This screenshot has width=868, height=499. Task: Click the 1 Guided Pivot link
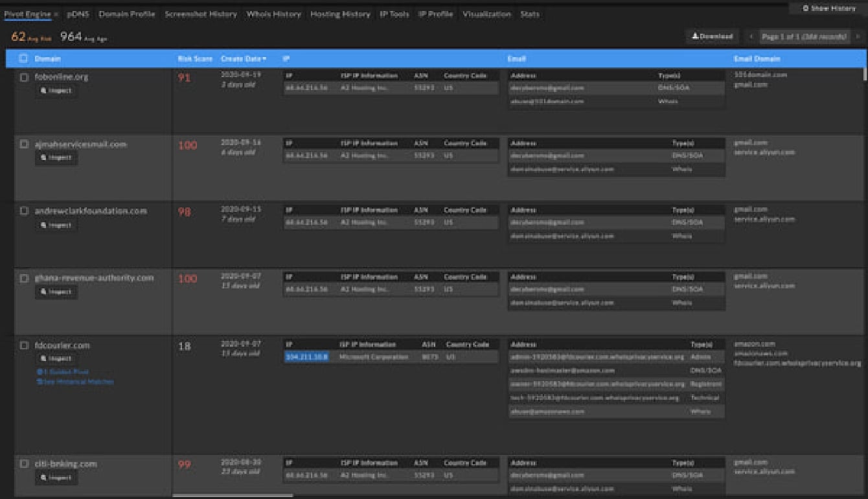[x=67, y=371]
